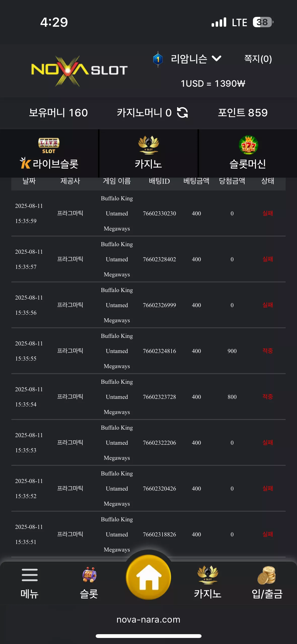This screenshot has height=644, width=297.
Task: Select the bottom bar casino lotus icon
Action: [208, 575]
